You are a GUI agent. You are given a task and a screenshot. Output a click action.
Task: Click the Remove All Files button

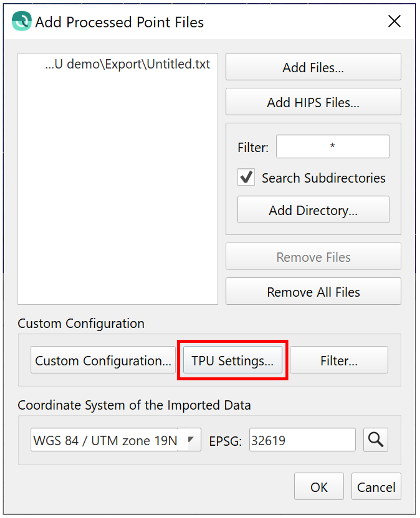(x=313, y=292)
